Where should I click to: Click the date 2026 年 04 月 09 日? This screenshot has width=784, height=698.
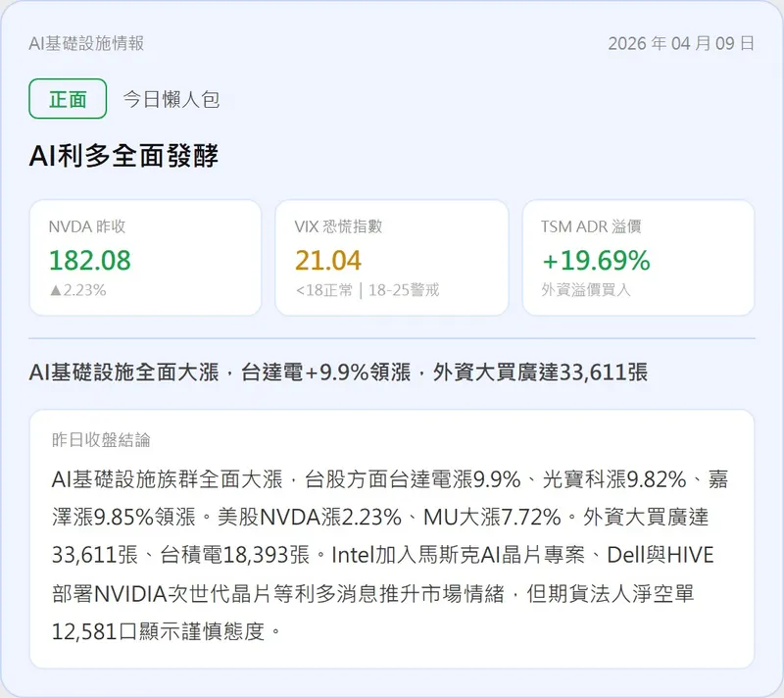(x=681, y=43)
